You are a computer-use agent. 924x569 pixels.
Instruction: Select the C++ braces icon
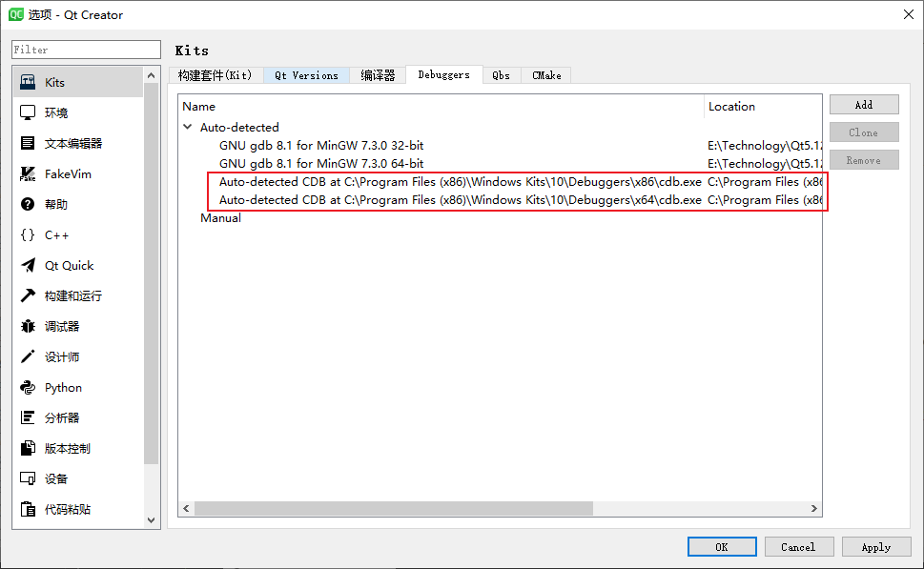(28, 235)
